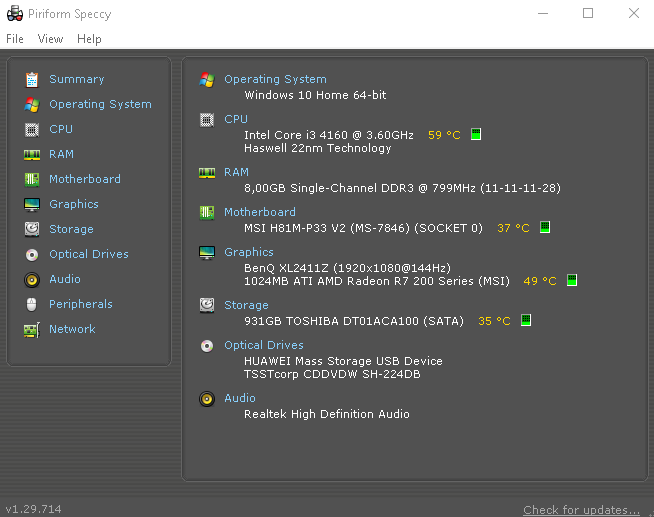Viewport: 654px width, 517px height.
Task: Click the Storage hard drive icon in sidebar
Action: 32,229
